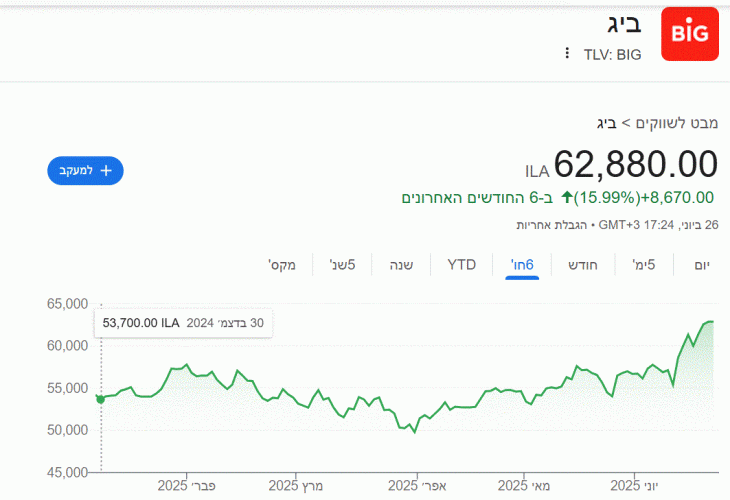This screenshot has height=500, width=730.
Task: Click the green data point on the chart
Action: 100,399
